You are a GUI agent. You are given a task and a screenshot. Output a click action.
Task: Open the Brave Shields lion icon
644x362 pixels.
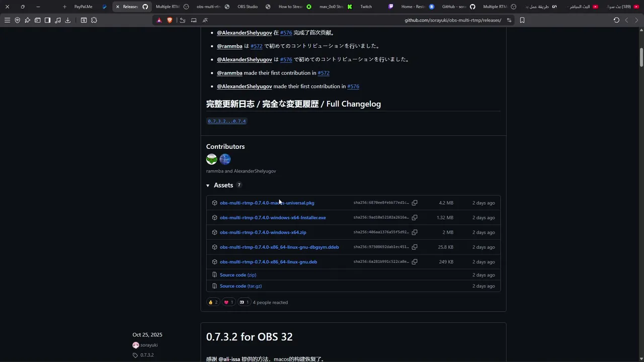169,20
